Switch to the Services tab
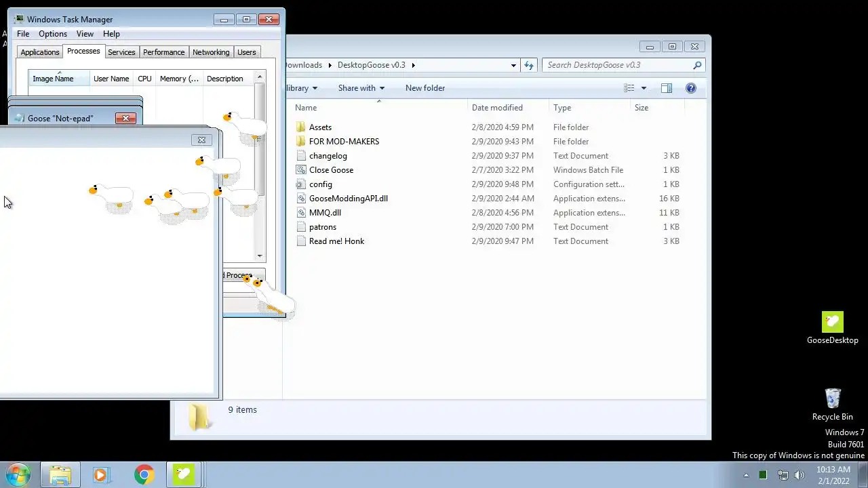 click(x=121, y=52)
